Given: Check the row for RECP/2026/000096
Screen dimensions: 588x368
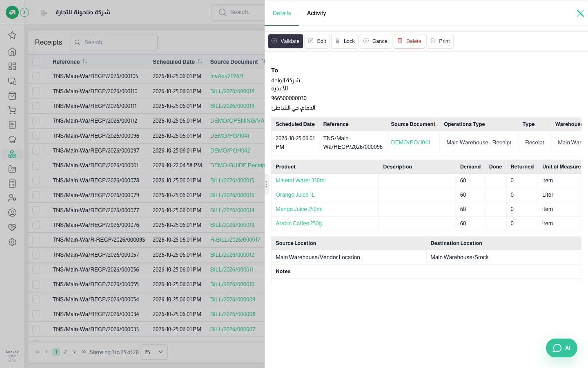Looking at the screenshot, I should pyautogui.click(x=36, y=136).
